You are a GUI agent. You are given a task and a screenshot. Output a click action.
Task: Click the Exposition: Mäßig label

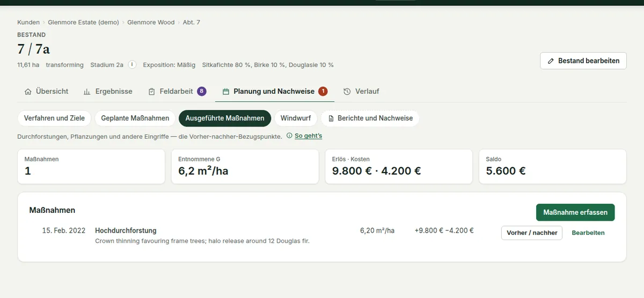click(x=169, y=65)
